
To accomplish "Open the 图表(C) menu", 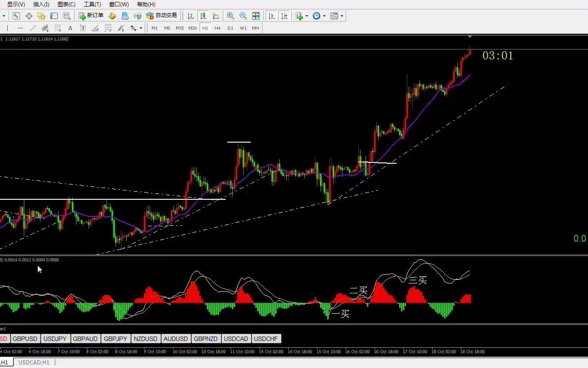I will point(67,4).
